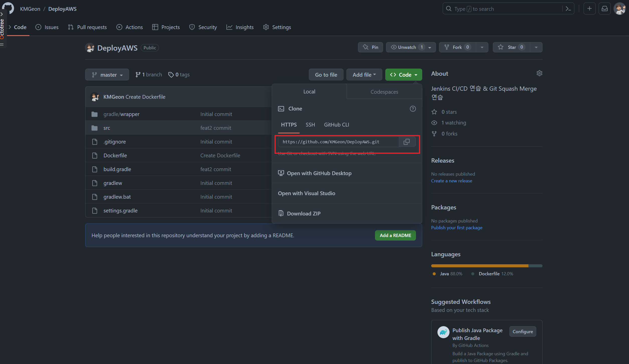
Task: Click the Download ZIP archive icon
Action: (281, 213)
